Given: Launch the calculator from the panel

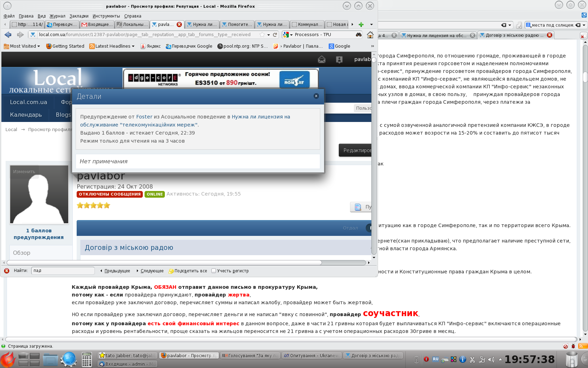Looking at the screenshot, I should point(87,360).
